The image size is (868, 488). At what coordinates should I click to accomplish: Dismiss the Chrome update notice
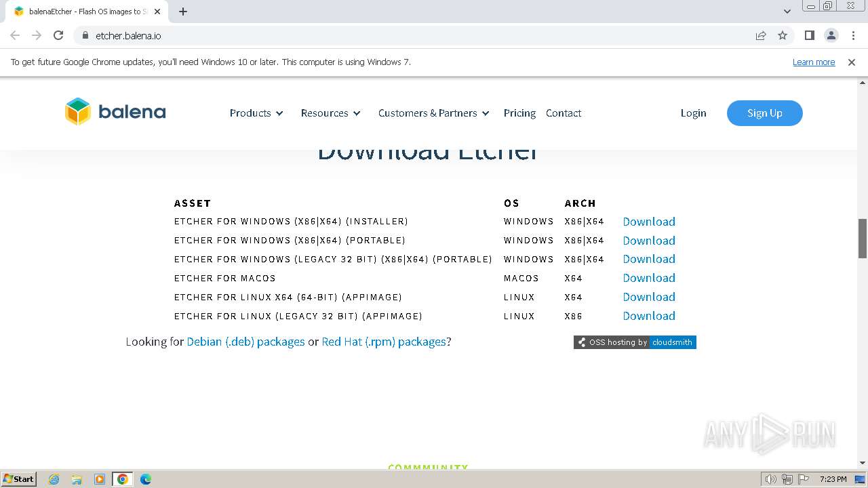tap(852, 62)
